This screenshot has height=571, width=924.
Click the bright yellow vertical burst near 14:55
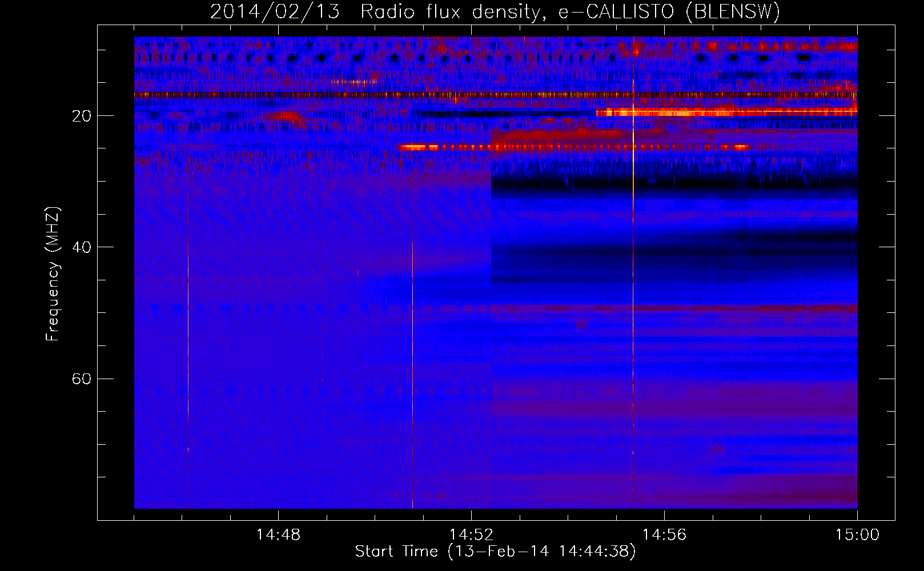pos(633,272)
